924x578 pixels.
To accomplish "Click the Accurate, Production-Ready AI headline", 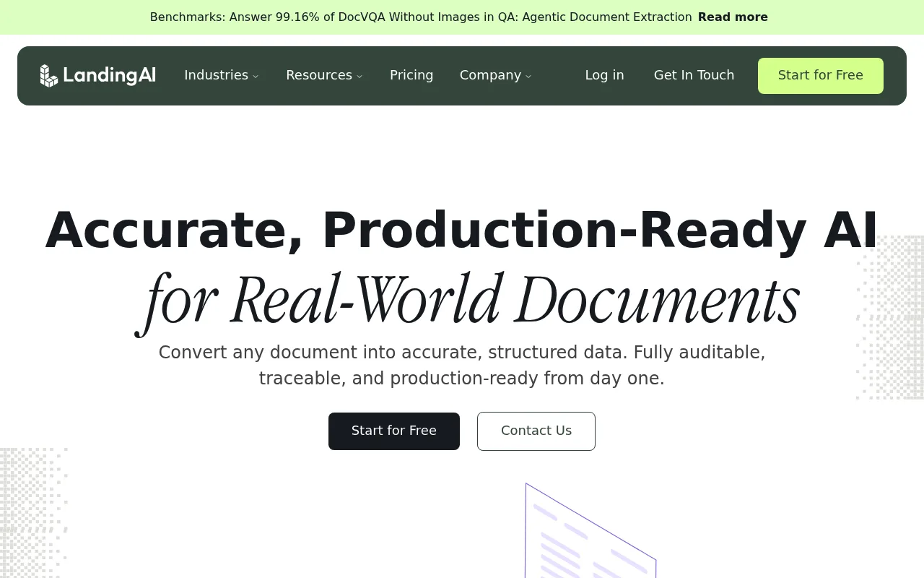I will pyautogui.click(x=462, y=230).
